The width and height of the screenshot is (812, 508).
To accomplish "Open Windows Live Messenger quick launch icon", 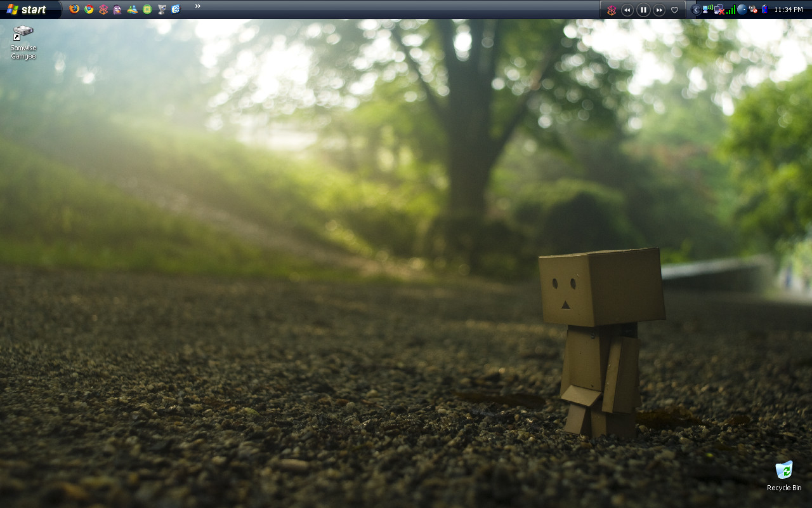I will tap(132, 9).
